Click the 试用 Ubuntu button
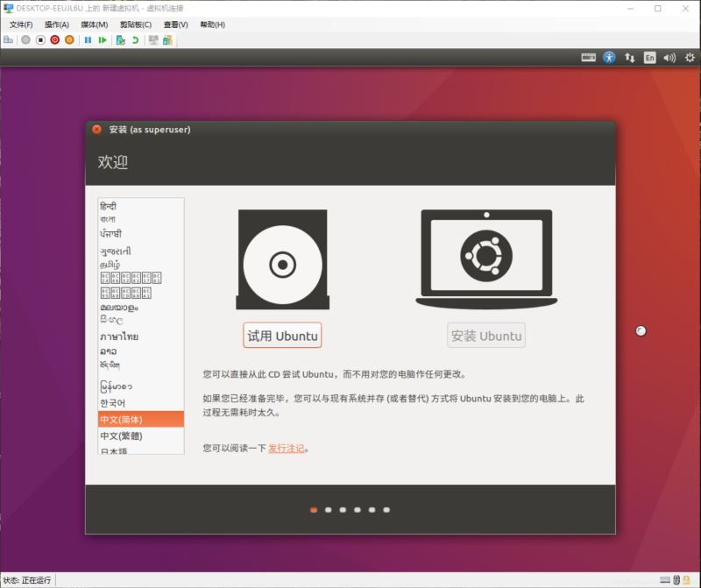 281,336
